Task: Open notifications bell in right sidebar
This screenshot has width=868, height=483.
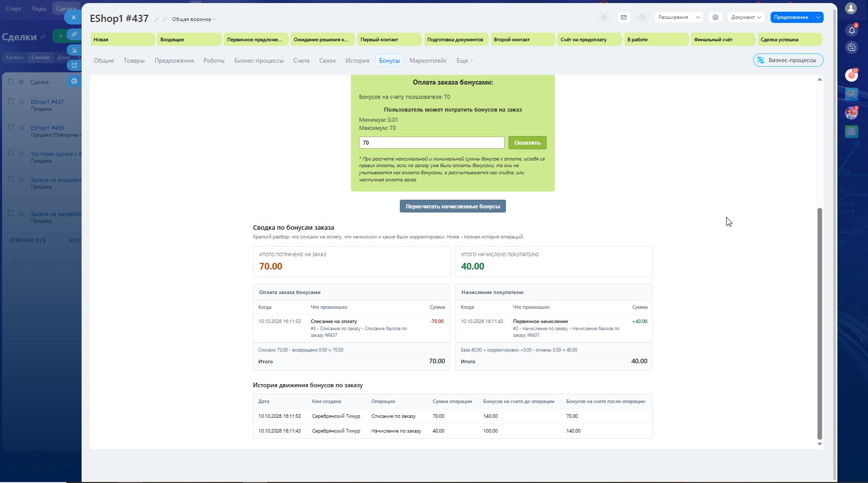Action: [x=852, y=31]
